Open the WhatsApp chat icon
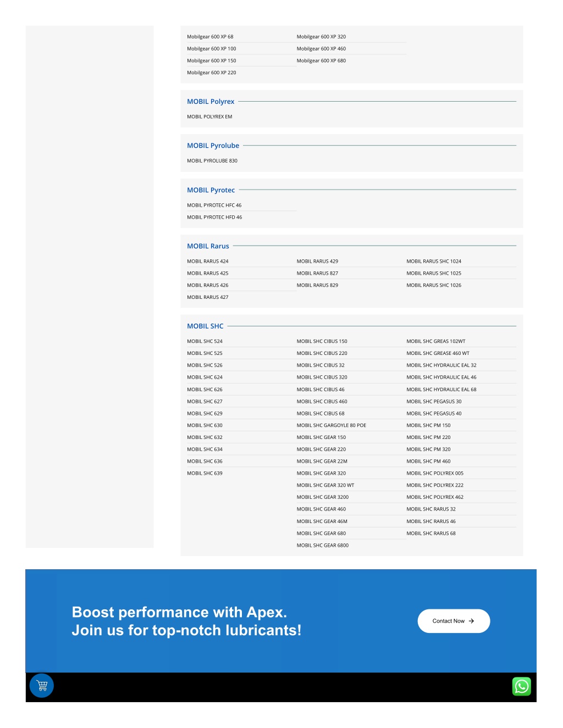Viewport: 563px width, 728px height. pos(522,686)
